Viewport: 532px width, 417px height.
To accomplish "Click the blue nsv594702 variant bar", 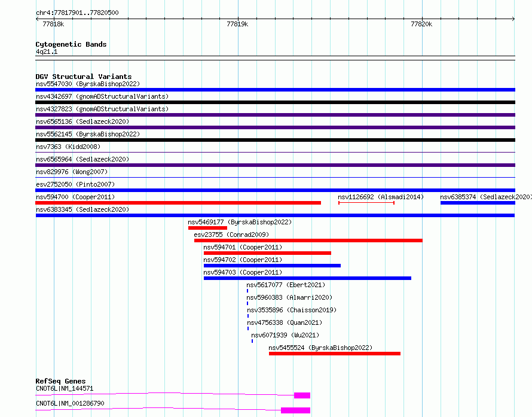I will point(272,266).
